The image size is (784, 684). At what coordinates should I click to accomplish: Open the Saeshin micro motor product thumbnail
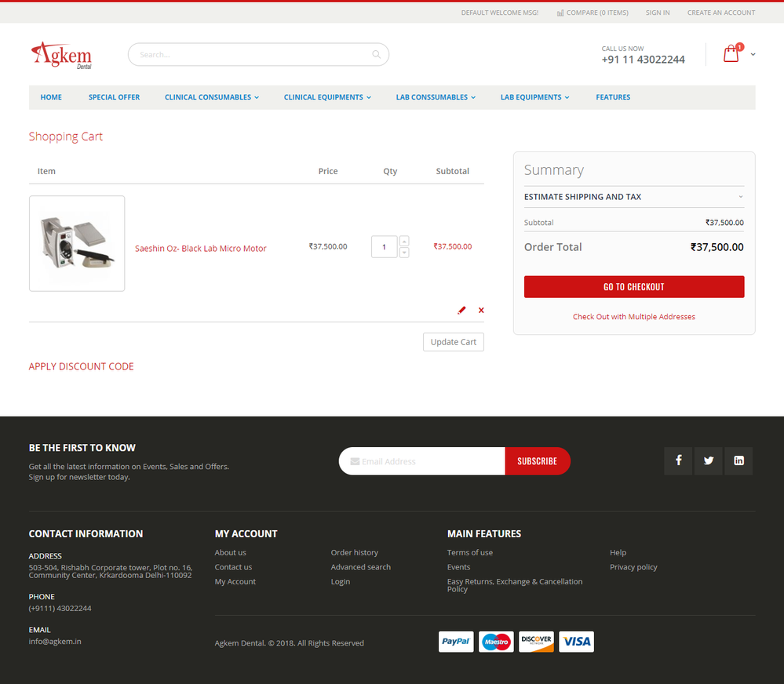[x=77, y=243]
